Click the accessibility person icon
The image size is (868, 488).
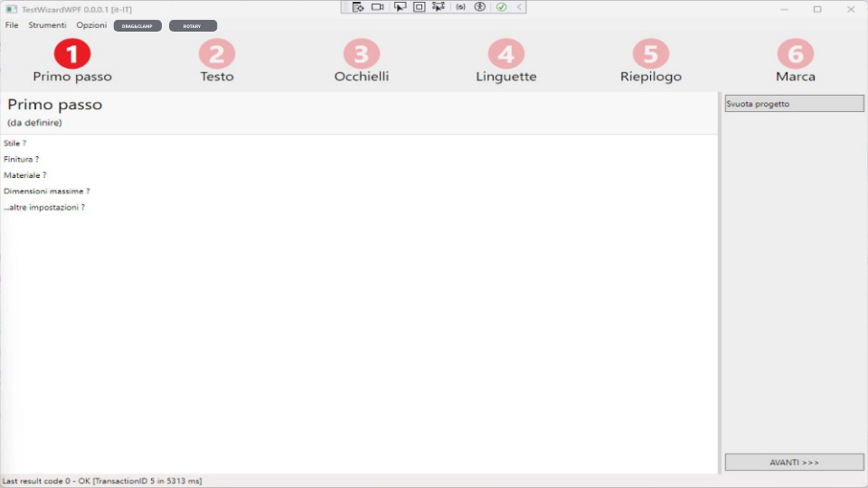480,7
